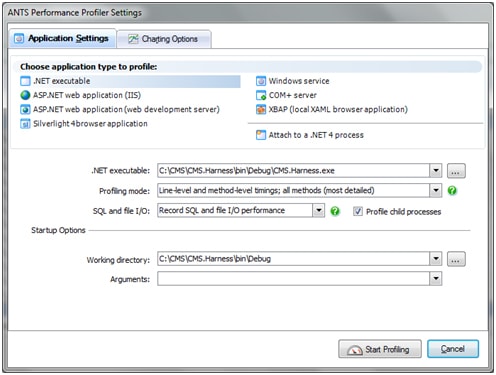496x375 pixels.
Task: Open the Profiling mode dropdown arrow
Action: 436,191
